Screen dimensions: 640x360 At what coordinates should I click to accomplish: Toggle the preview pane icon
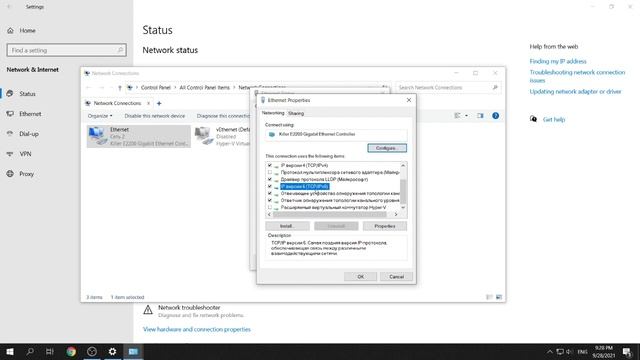coord(480,116)
